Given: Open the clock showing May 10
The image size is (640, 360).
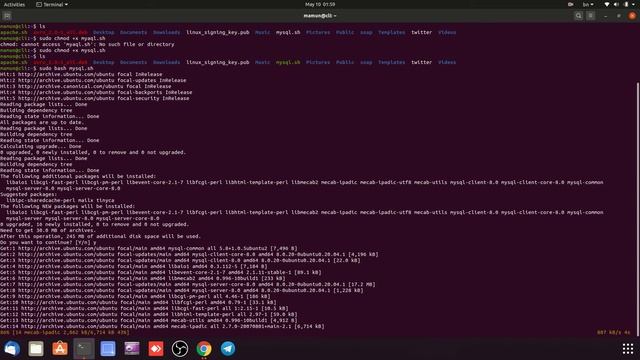Looking at the screenshot, I should [320, 4].
